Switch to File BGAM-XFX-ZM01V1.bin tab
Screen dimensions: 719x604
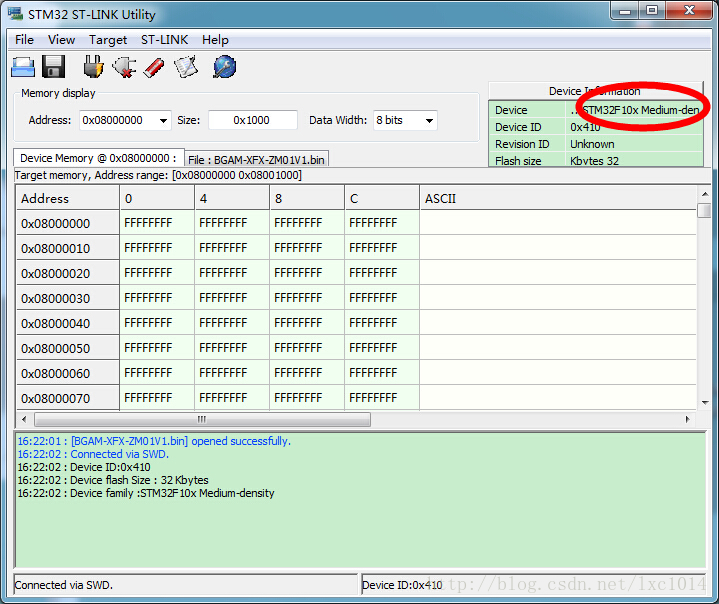256,160
